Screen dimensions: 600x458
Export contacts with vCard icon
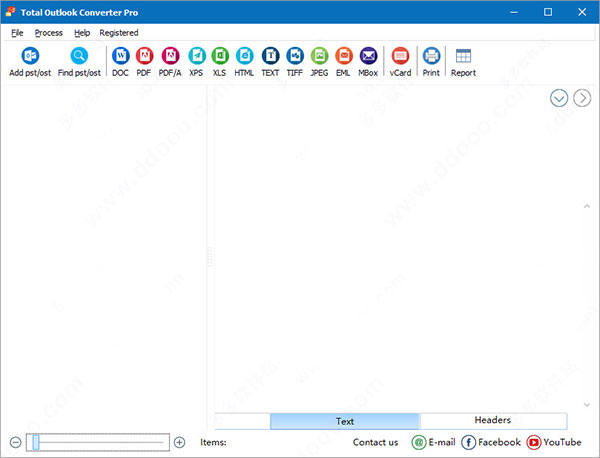(400, 56)
